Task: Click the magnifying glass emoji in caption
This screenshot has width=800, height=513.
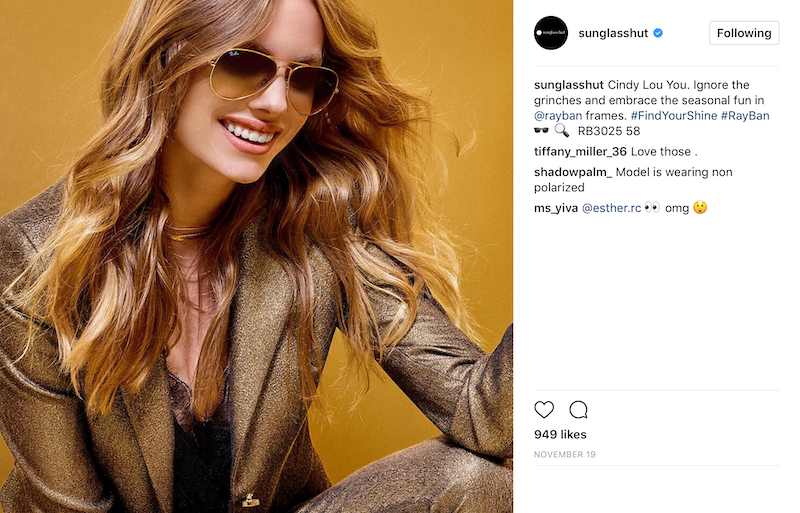Action: (562, 131)
